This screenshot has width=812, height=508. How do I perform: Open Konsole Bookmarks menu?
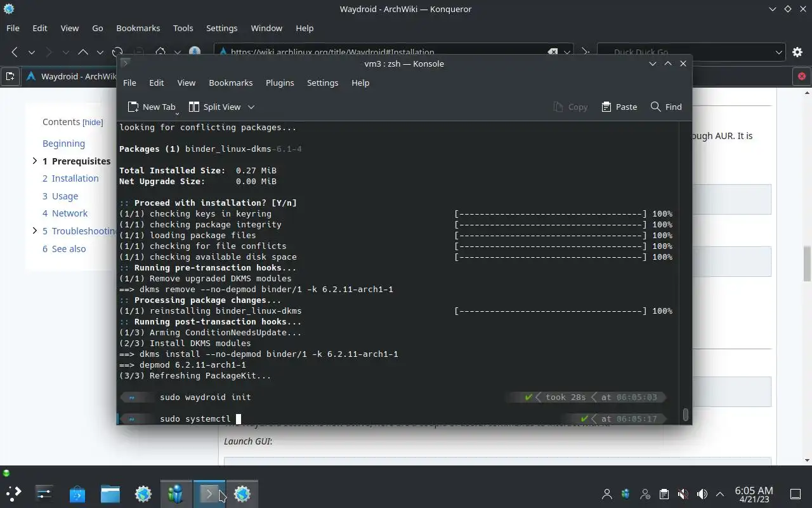point(231,83)
